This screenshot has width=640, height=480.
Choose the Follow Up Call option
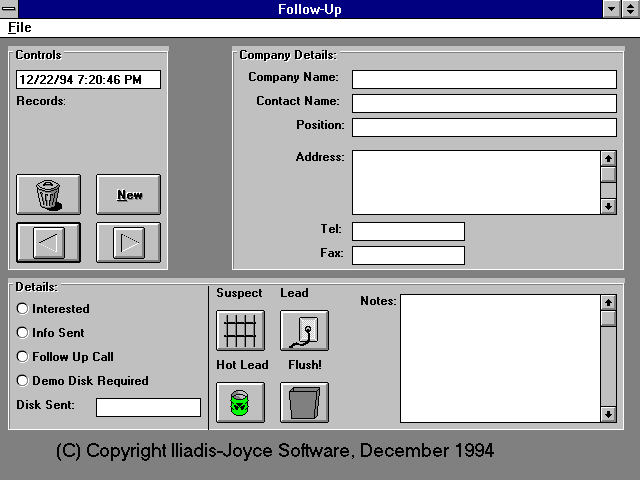[x=23, y=357]
